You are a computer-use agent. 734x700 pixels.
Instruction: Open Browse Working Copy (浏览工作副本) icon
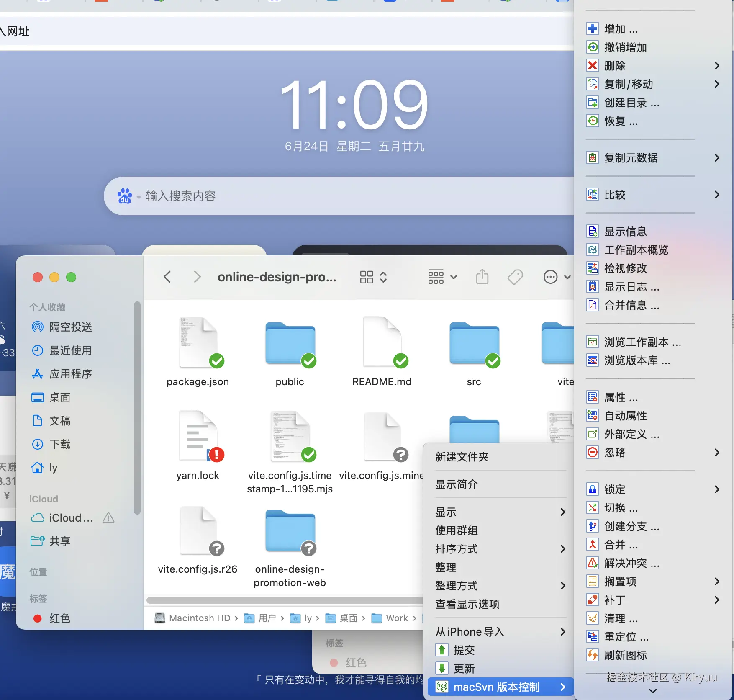593,342
